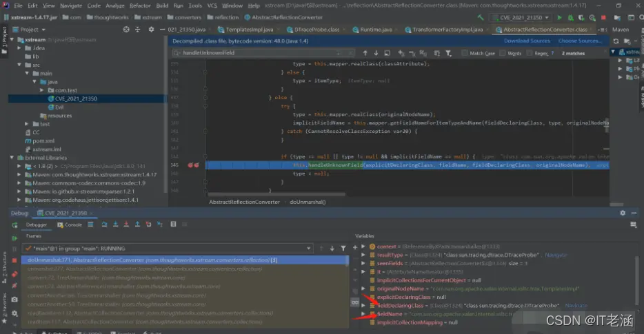Click the Step Into debugger icon

[x=115, y=225]
